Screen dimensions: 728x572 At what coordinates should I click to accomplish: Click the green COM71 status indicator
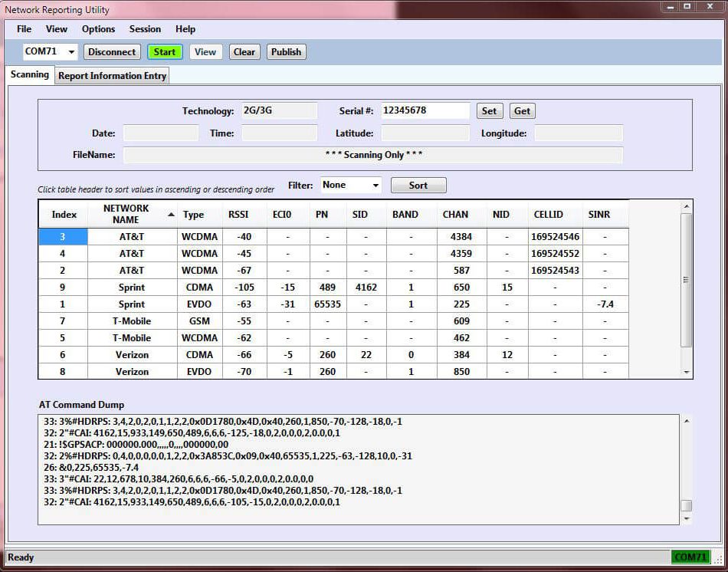tap(690, 557)
